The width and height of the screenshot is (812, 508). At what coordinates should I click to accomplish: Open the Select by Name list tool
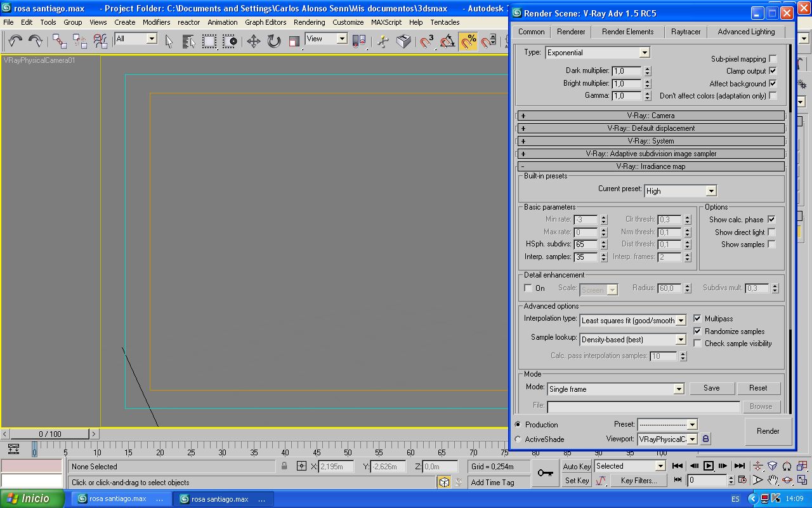click(x=188, y=41)
